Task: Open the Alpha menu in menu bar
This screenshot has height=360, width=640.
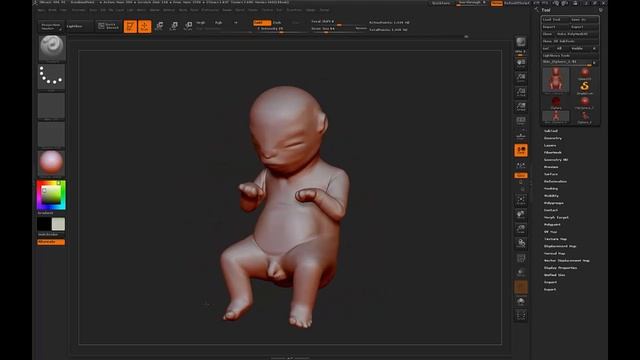Action: point(41,10)
